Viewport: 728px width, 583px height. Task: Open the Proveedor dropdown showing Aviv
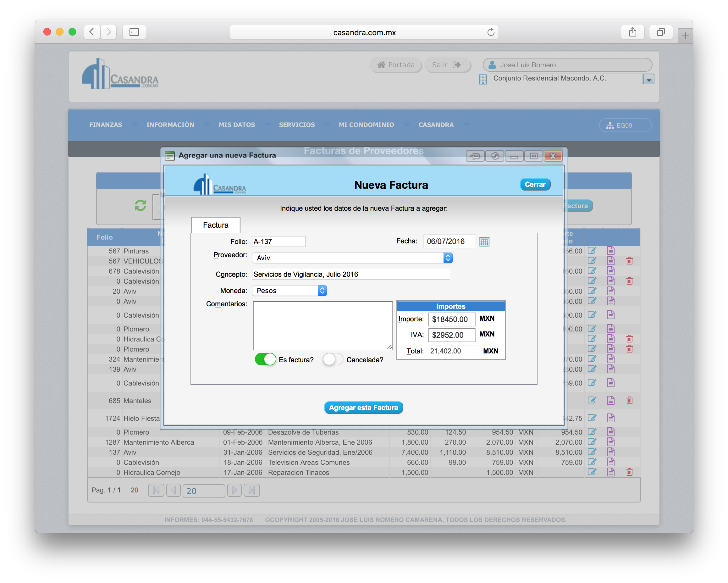click(x=352, y=258)
